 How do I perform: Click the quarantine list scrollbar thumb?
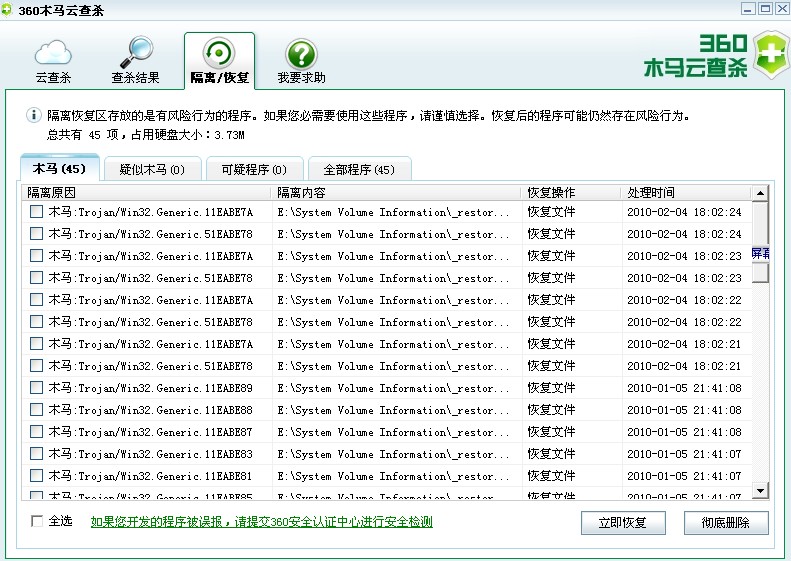(x=760, y=243)
